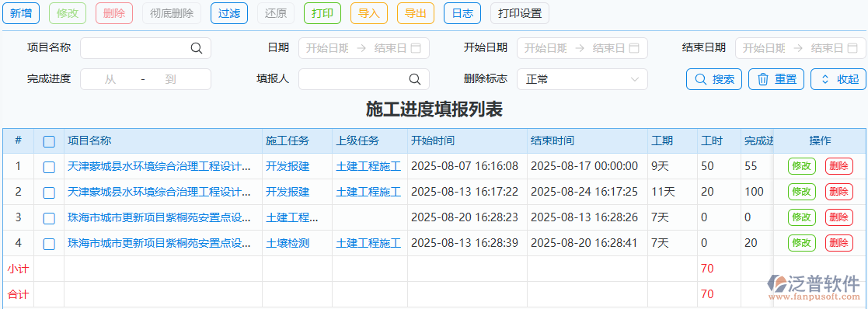Click start field of 结束日期 filter range
The height and width of the screenshot is (309, 868).
coord(764,48)
